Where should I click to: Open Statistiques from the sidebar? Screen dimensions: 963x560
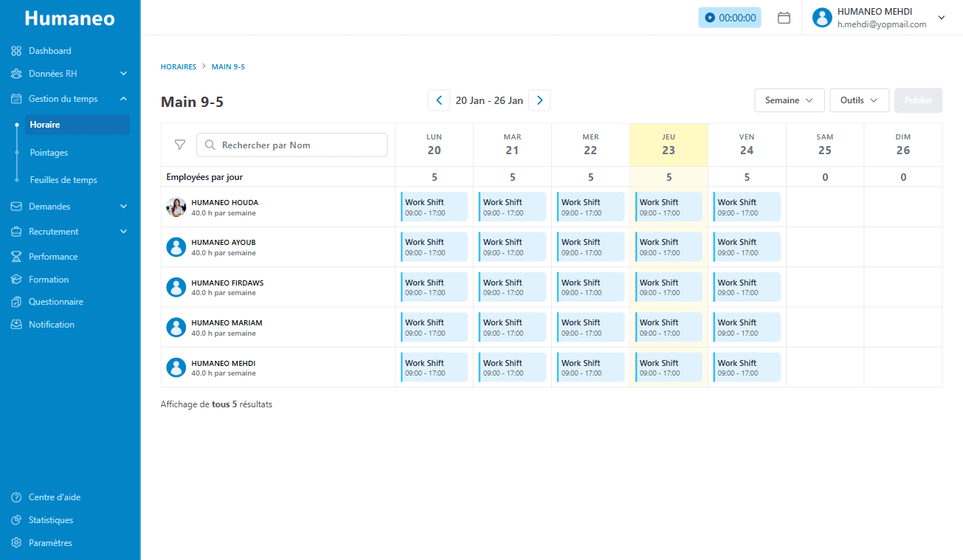(x=51, y=520)
